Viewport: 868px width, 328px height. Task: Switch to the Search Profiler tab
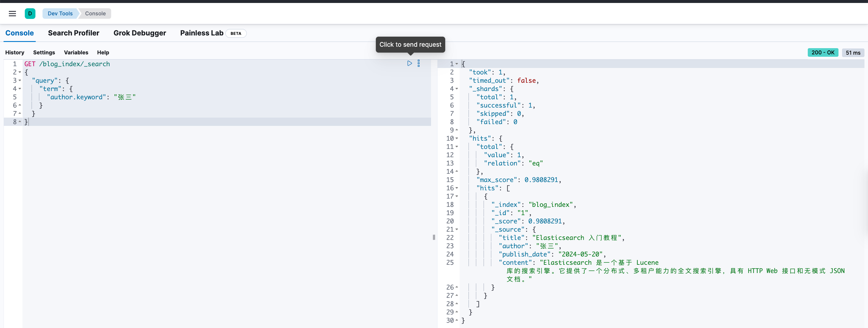point(74,33)
